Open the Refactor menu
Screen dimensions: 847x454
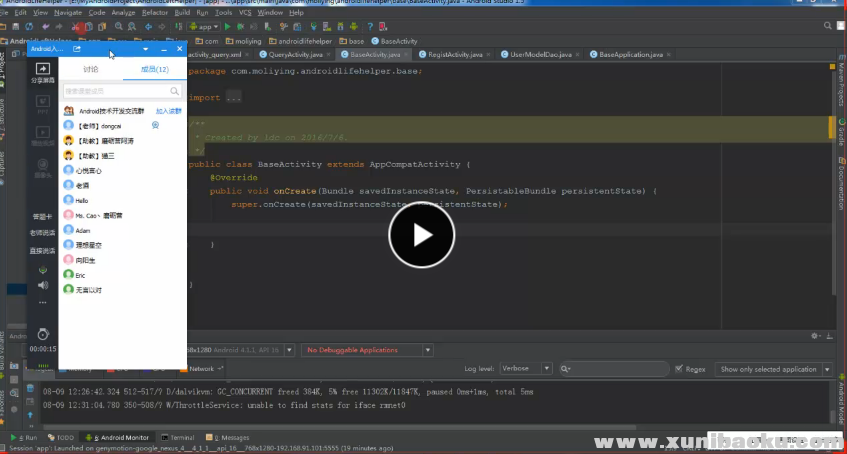click(154, 12)
